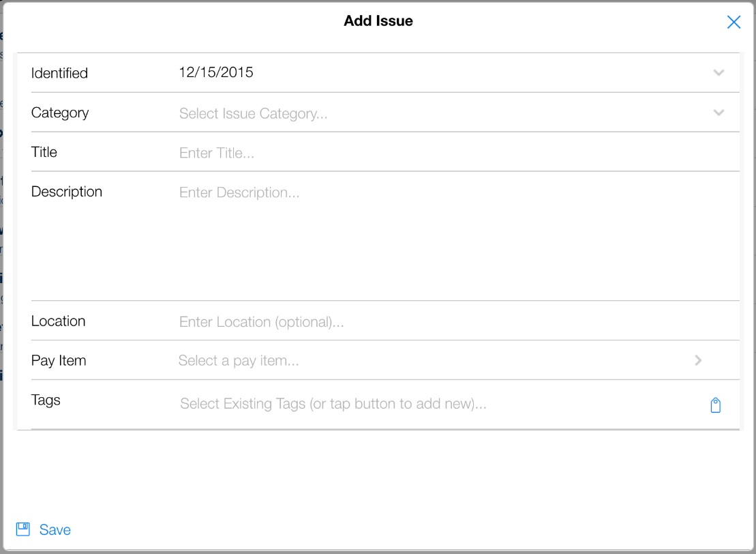Click the Select Issue Category placeholder
This screenshot has height=554, width=756.
[254, 114]
